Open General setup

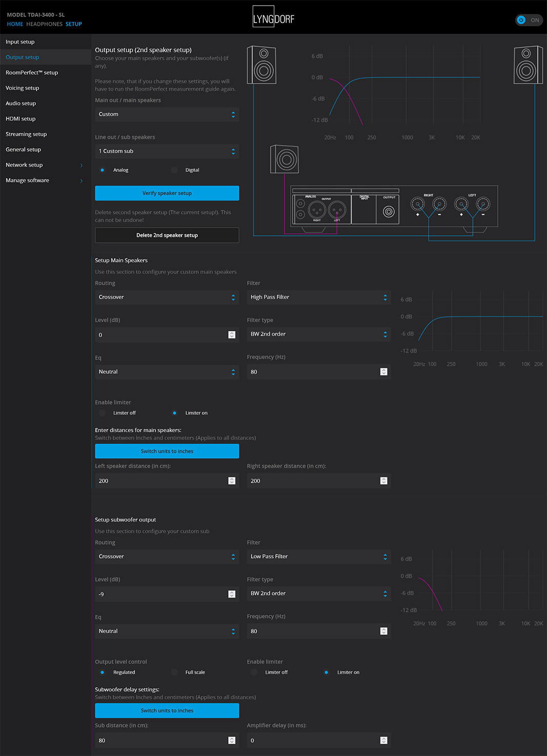46,150
